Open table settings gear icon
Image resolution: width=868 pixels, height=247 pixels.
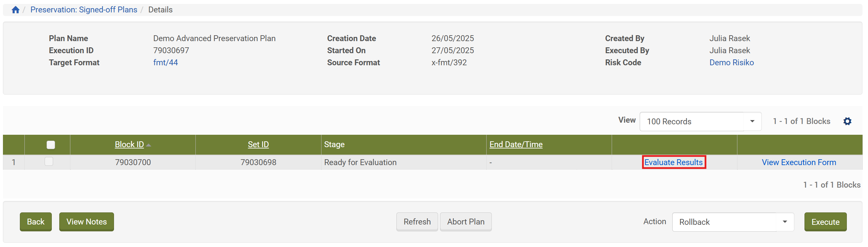click(x=847, y=121)
